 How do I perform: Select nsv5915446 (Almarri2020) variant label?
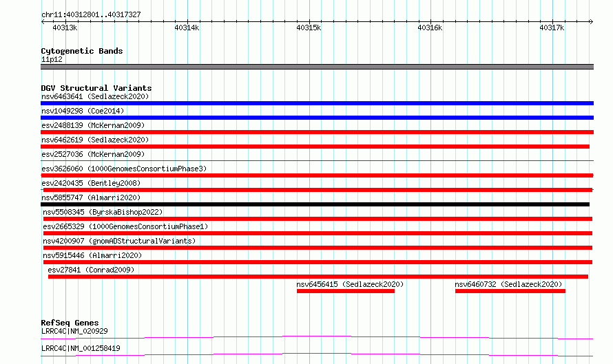click(x=92, y=255)
